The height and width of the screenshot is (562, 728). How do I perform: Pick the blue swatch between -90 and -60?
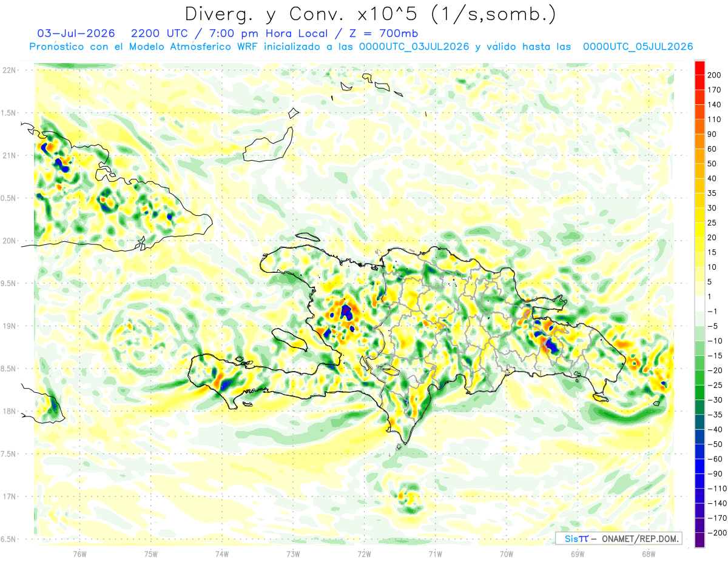pyautogui.click(x=699, y=466)
